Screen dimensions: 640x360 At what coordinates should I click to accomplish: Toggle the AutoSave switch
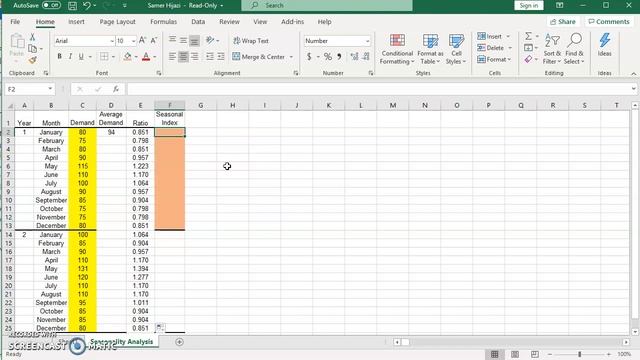(x=51, y=5)
